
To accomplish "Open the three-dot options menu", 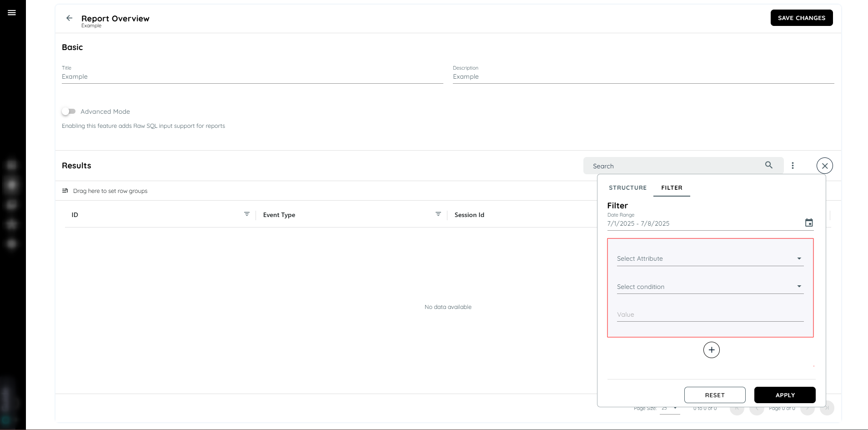I will (x=793, y=166).
